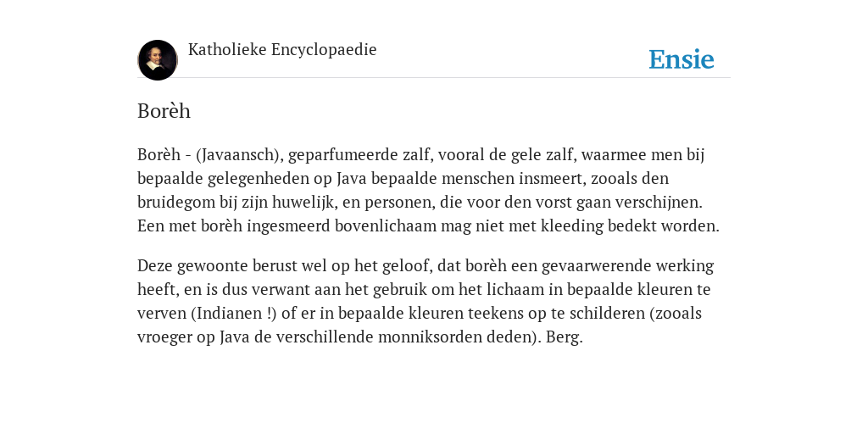Click the round portrait avatar image

pyautogui.click(x=157, y=60)
